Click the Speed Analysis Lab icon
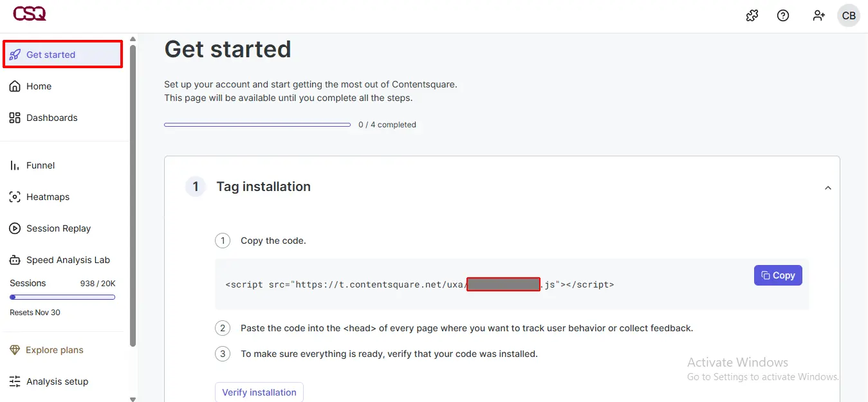The width and height of the screenshot is (868, 402). pos(15,260)
